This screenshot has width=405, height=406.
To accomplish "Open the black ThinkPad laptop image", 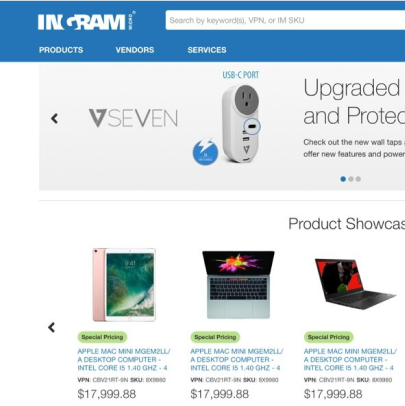I will pos(355,284).
